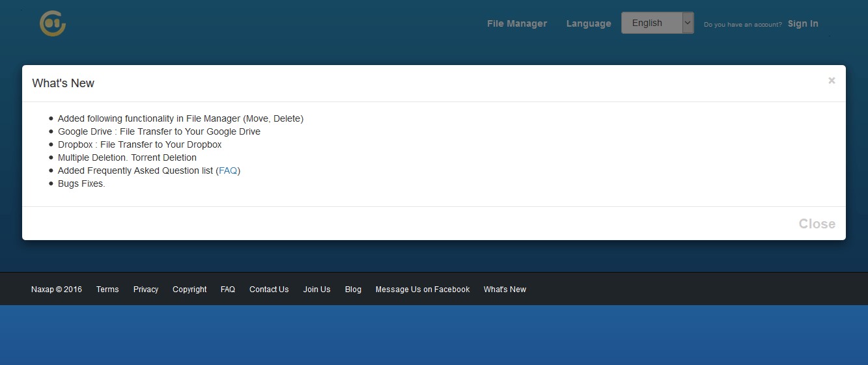Image resolution: width=868 pixels, height=365 pixels.
Task: Open the Terms footer link
Action: click(x=107, y=290)
